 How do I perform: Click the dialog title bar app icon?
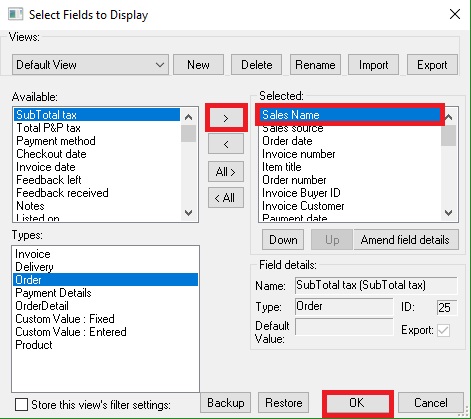16,15
